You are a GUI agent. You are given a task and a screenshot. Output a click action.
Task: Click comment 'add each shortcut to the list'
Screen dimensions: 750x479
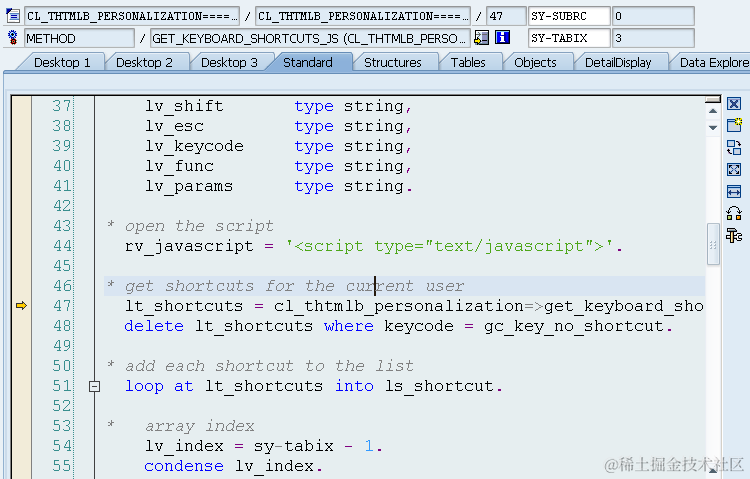[269, 366]
